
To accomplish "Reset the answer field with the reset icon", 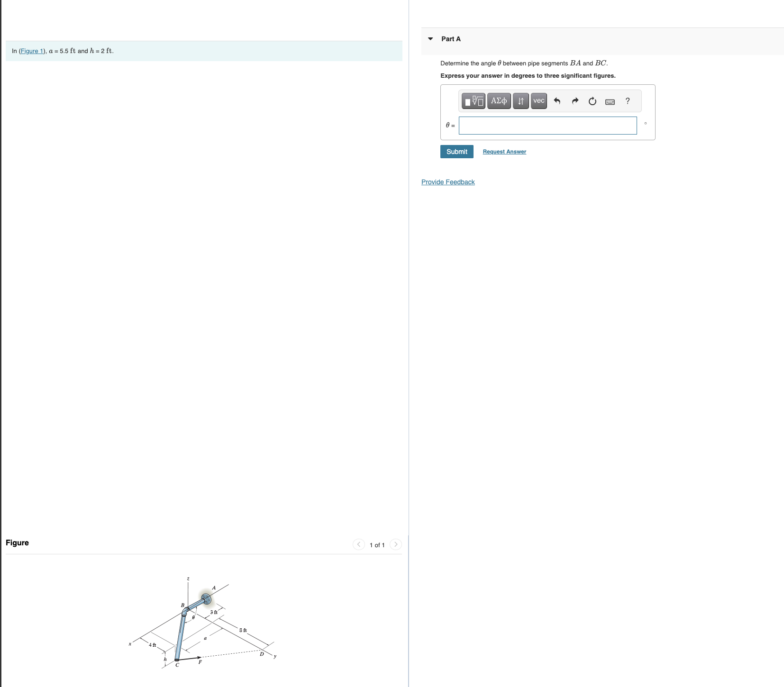I will point(593,101).
